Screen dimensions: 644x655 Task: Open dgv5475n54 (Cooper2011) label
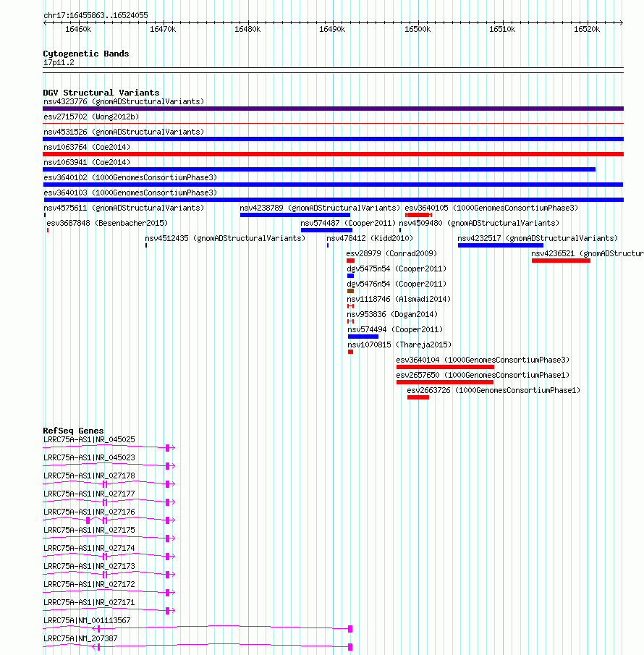click(397, 269)
